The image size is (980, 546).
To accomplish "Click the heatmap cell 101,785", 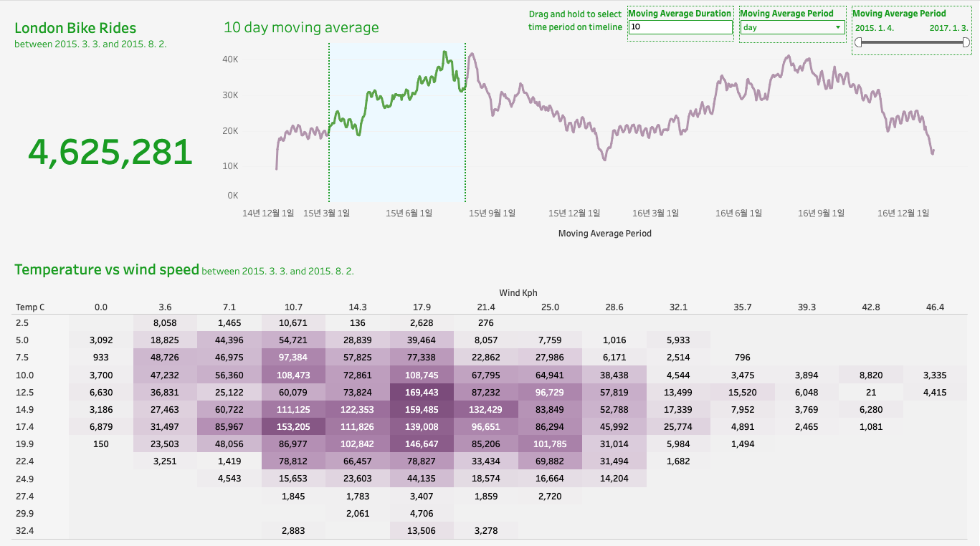I will click(x=550, y=444).
